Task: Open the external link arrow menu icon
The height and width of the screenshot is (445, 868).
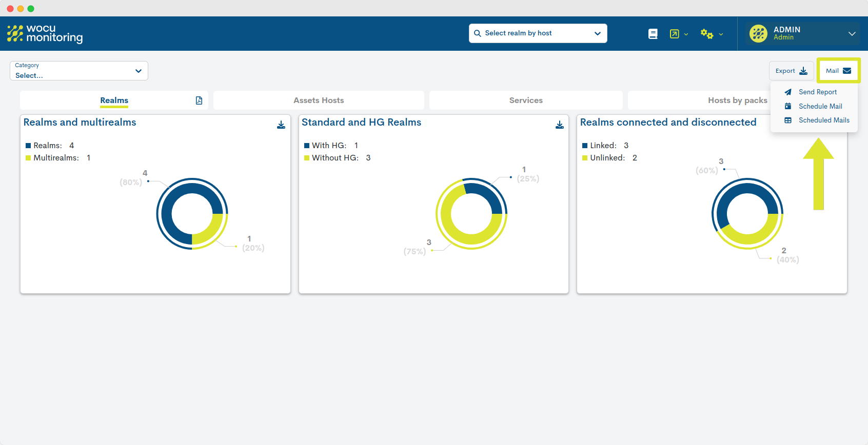Action: (674, 34)
